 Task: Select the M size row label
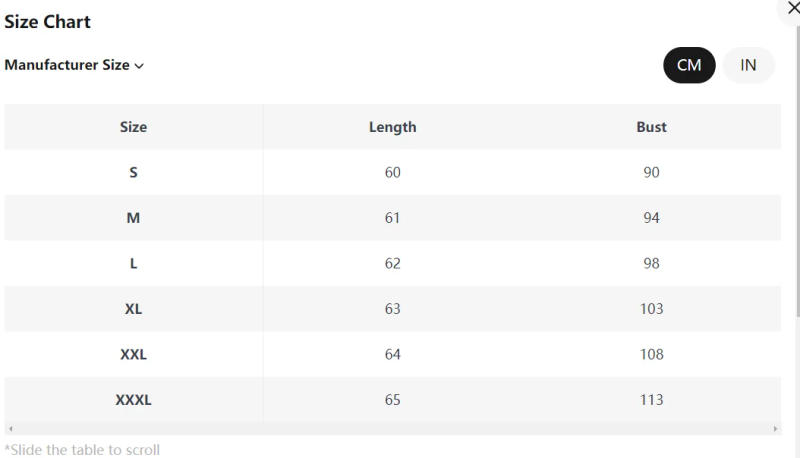coord(133,218)
